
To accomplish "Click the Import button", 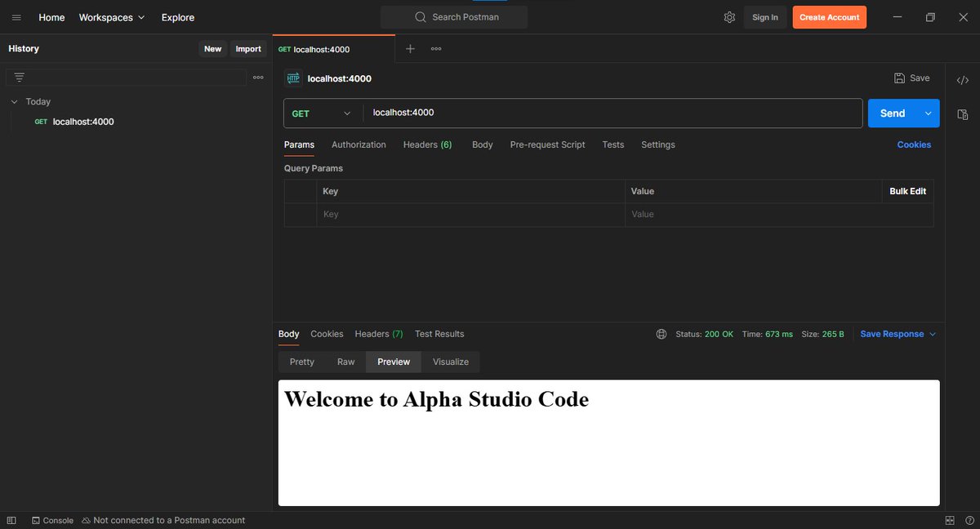I will (248, 49).
